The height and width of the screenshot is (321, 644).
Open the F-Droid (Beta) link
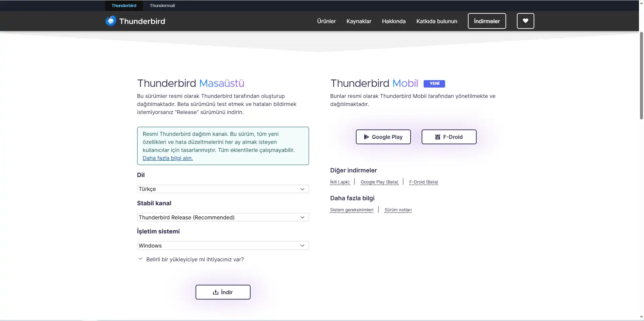coord(424,182)
